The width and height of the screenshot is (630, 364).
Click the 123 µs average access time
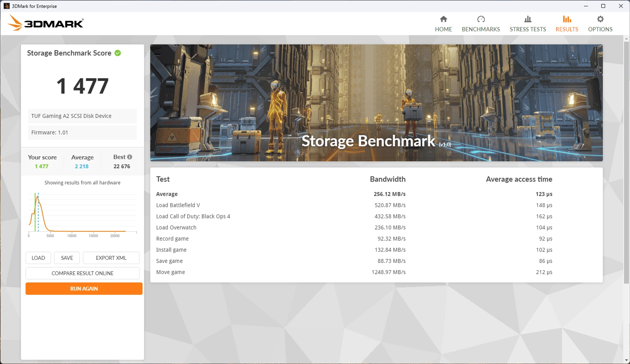[544, 194]
